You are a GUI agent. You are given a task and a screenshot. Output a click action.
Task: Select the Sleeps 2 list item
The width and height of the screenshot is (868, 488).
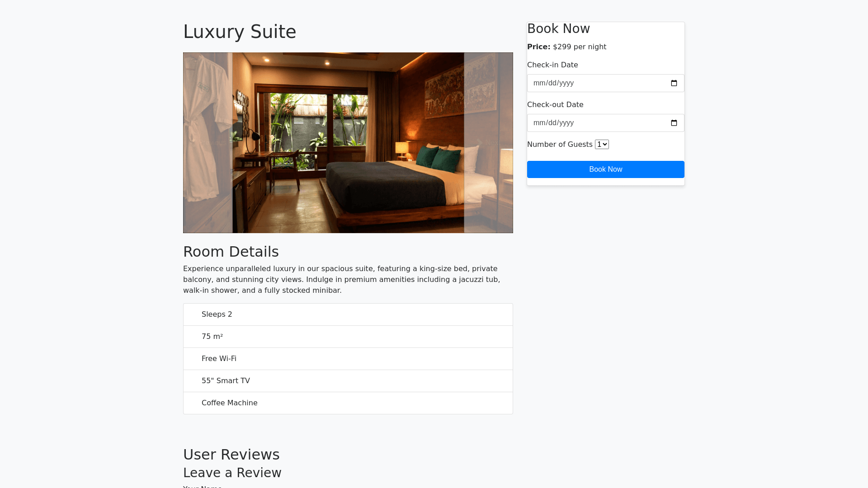(348, 314)
